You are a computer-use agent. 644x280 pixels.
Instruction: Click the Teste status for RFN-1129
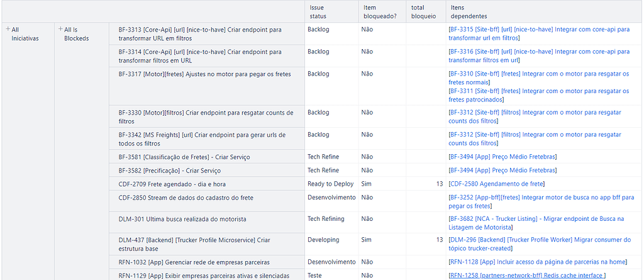click(x=314, y=276)
